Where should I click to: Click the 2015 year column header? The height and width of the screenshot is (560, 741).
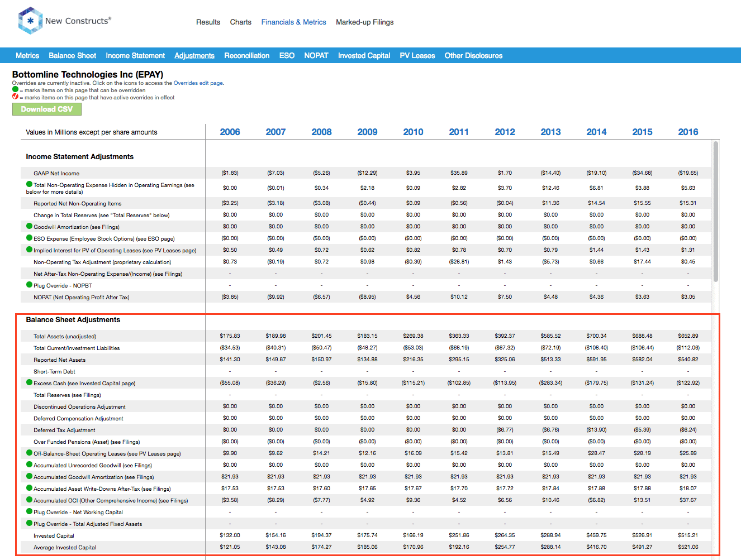click(x=642, y=132)
